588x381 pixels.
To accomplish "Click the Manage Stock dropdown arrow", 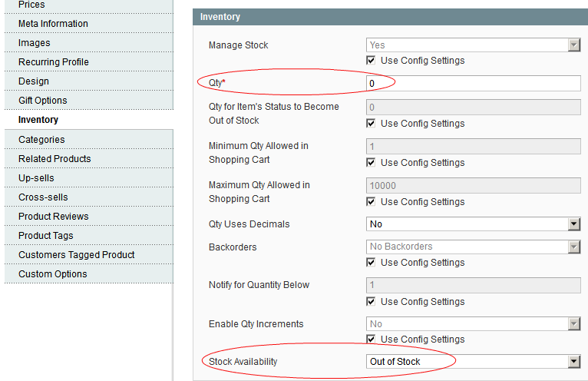I will coord(573,45).
